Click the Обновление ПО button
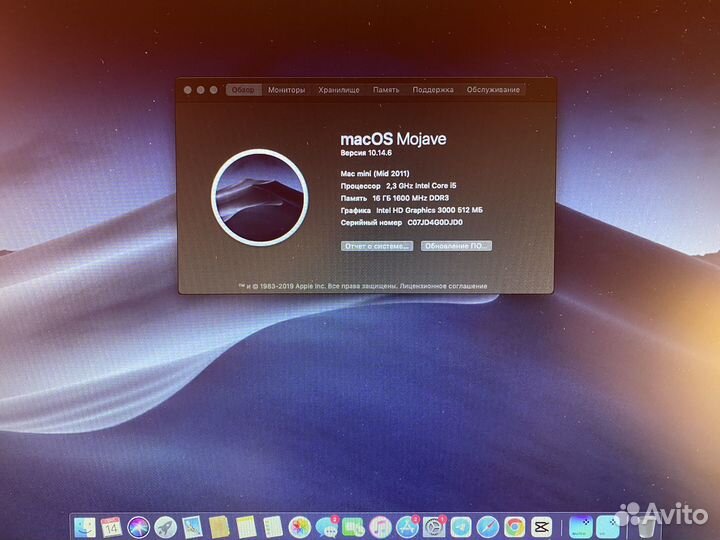 tap(456, 246)
